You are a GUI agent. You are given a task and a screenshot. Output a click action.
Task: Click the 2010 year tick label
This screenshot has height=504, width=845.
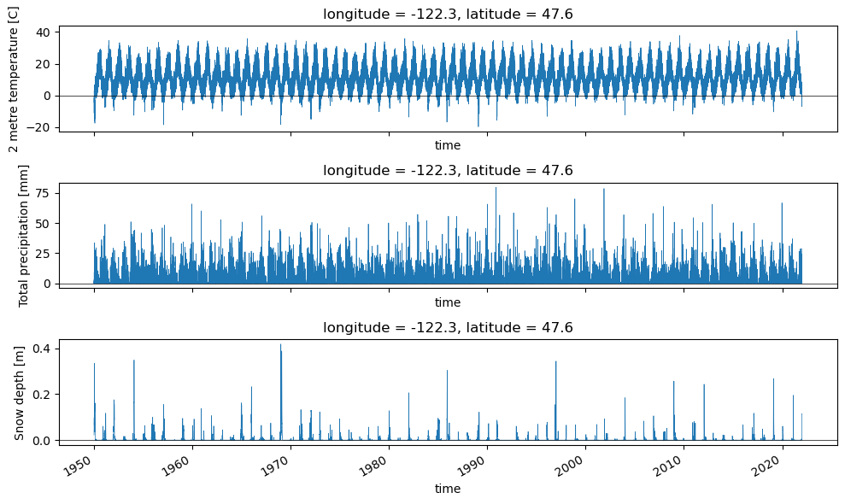pos(668,466)
